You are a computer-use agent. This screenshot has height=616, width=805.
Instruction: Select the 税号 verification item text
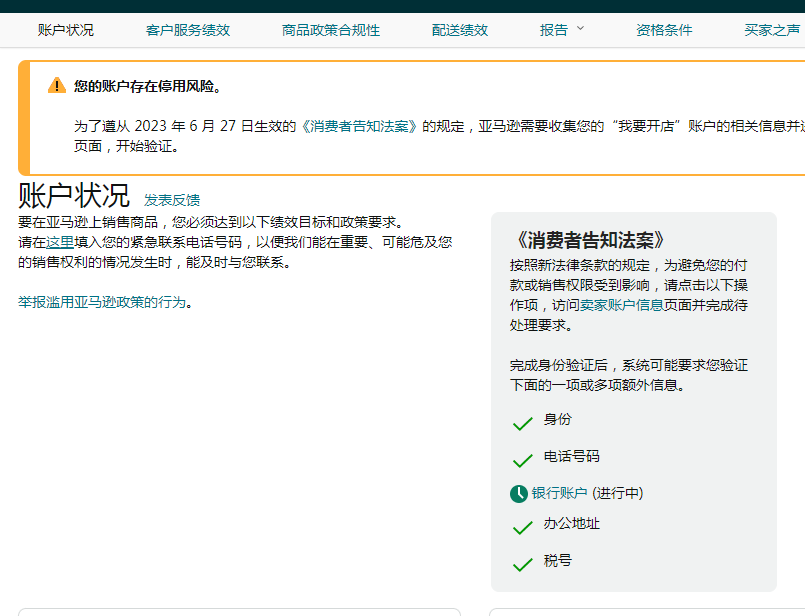558,561
